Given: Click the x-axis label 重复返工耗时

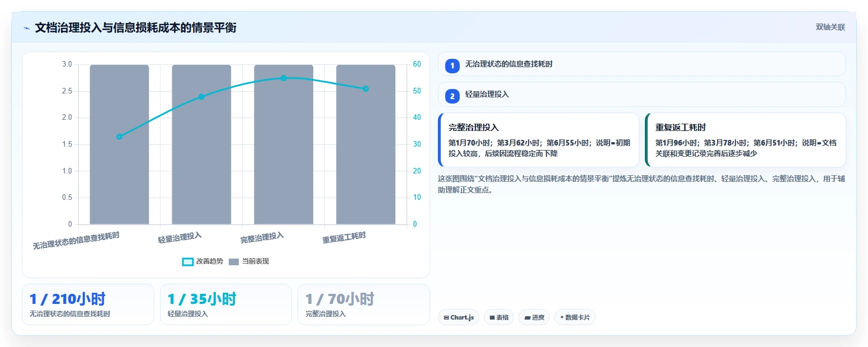Looking at the screenshot, I should pos(344,238).
